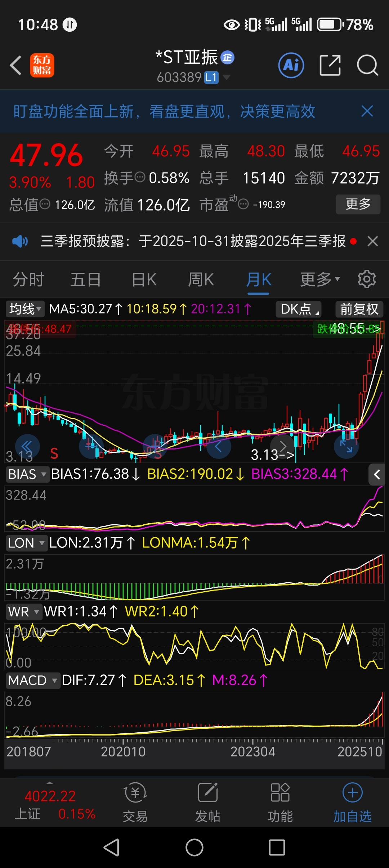
Task: Go back with the left arrow icon
Action: 15,65
